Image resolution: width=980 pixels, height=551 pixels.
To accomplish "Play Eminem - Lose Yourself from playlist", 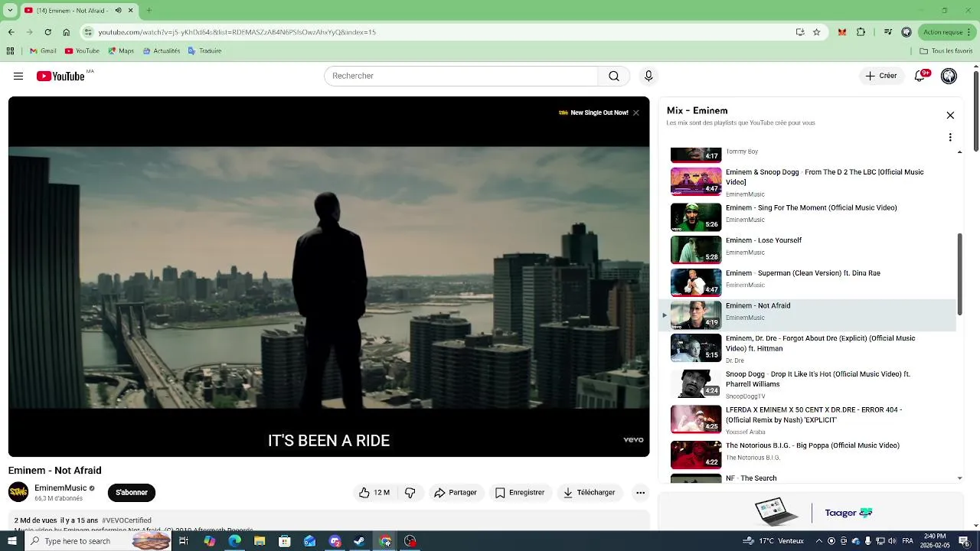I will (x=808, y=249).
